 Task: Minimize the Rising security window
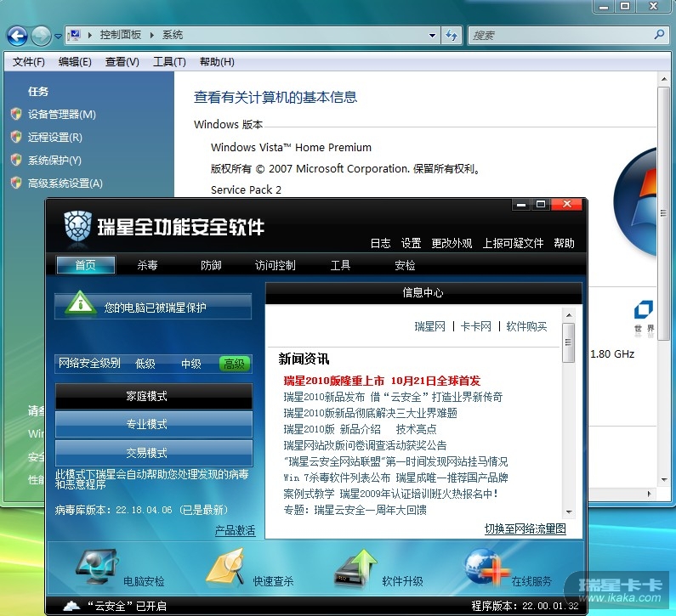point(521,205)
